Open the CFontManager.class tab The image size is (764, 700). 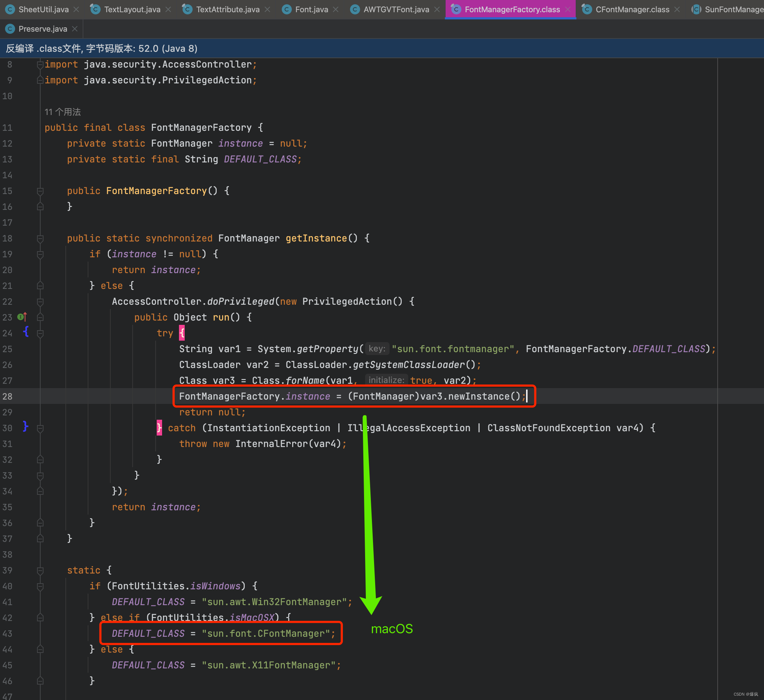coord(632,9)
